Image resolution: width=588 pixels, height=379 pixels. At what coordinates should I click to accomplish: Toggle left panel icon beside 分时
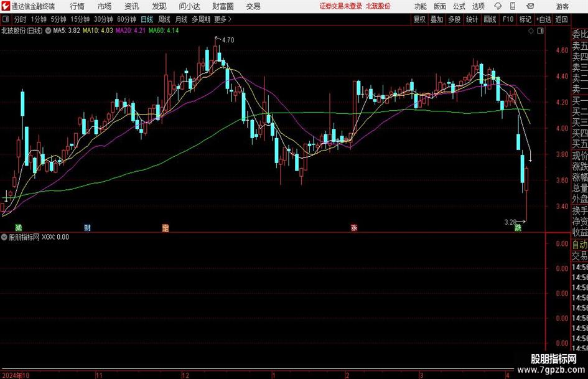tap(5, 19)
